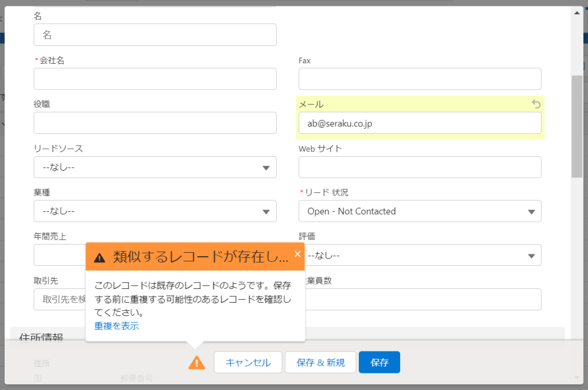Viewport: 588px width, 390px height.
Task: Focus the Web サイト input field
Action: (x=420, y=167)
